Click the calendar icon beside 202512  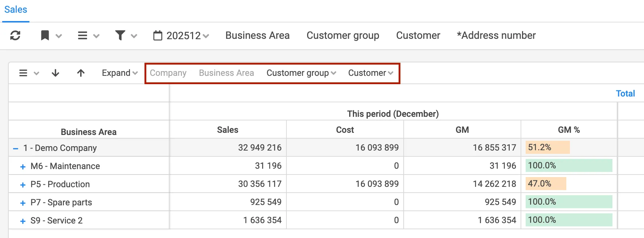158,36
